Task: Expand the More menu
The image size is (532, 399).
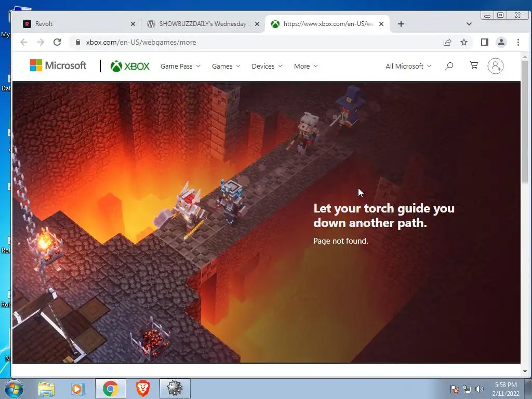Action: (x=305, y=66)
